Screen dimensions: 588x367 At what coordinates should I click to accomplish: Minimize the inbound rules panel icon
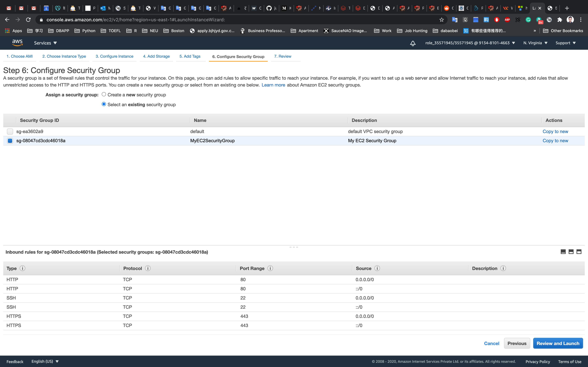tap(563, 252)
